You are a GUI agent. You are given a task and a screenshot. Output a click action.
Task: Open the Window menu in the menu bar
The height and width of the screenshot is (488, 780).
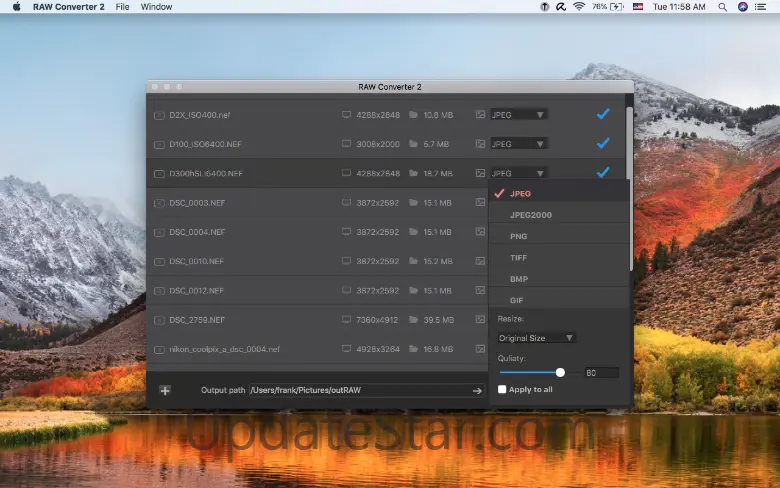click(x=156, y=7)
